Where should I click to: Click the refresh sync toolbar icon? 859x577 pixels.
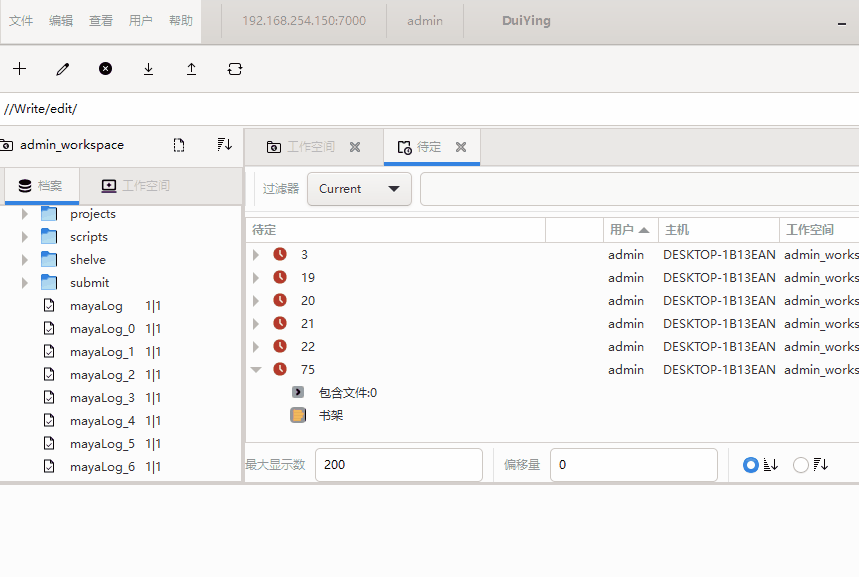(235, 69)
